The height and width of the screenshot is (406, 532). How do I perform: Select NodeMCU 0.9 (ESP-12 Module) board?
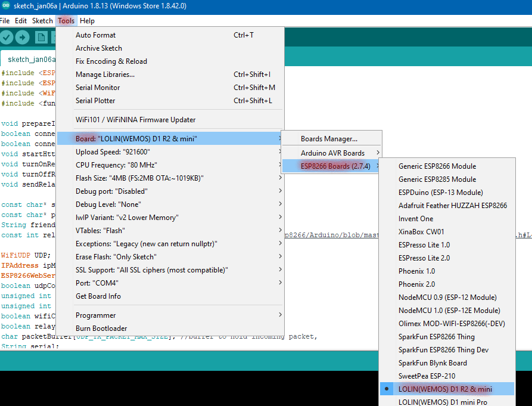[x=447, y=297]
